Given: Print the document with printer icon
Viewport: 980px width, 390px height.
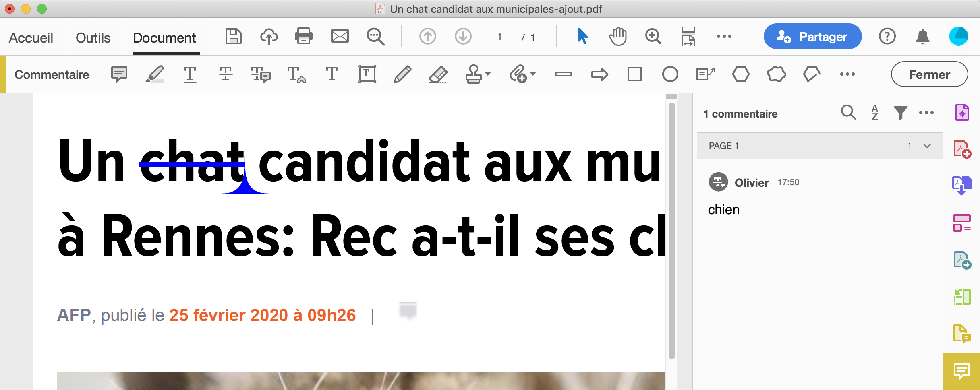Looking at the screenshot, I should pos(304,37).
